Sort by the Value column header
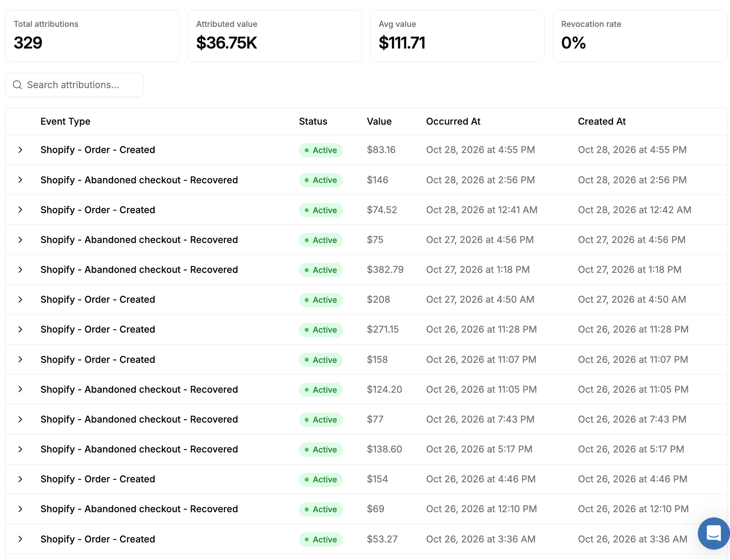Image resolution: width=730 pixels, height=560 pixels. click(x=379, y=121)
